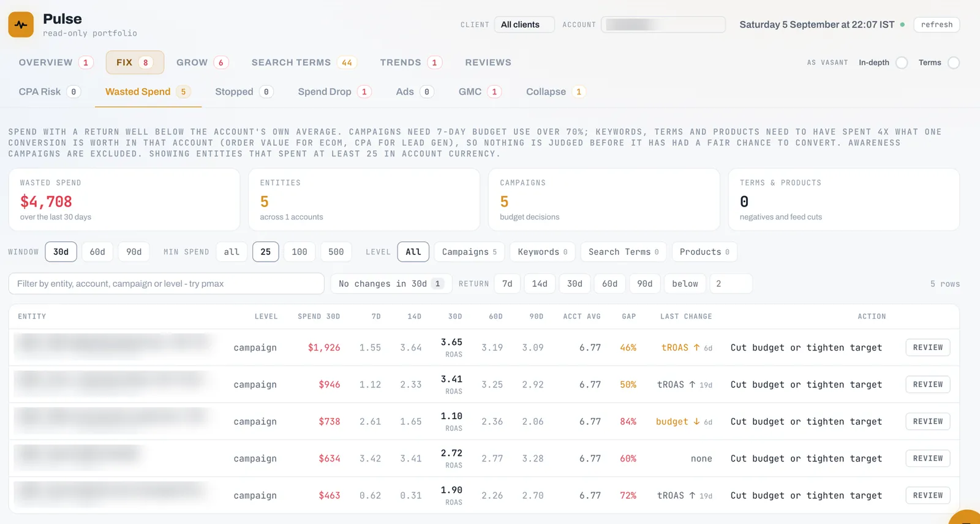This screenshot has width=980, height=524.
Task: Select the 7d return window
Action: [x=507, y=284]
